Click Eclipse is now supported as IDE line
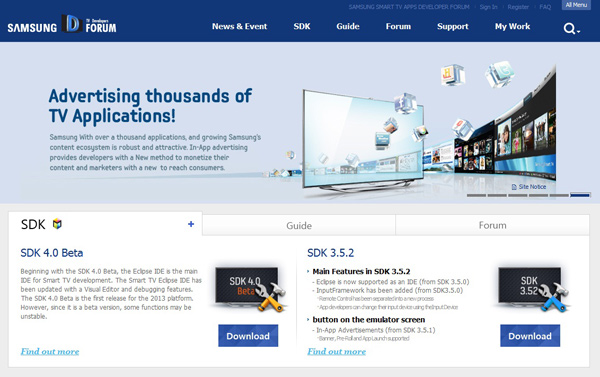This screenshot has width=600, height=377. pos(392,282)
